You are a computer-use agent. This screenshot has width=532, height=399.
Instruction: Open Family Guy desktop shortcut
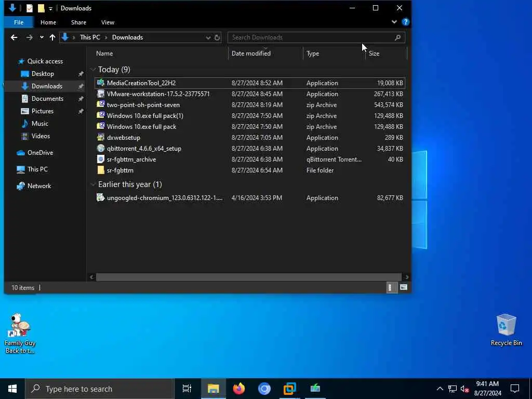point(20,334)
